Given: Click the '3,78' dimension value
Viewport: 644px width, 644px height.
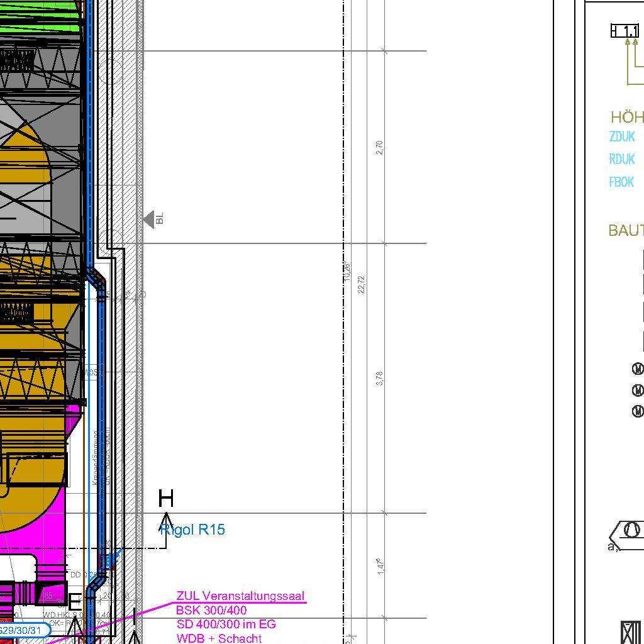Looking at the screenshot, I should coord(379,378).
